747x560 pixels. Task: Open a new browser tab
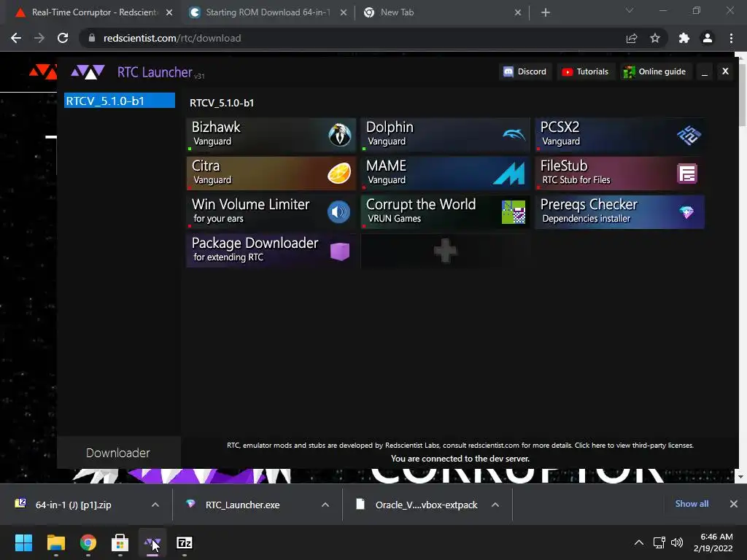coord(546,13)
